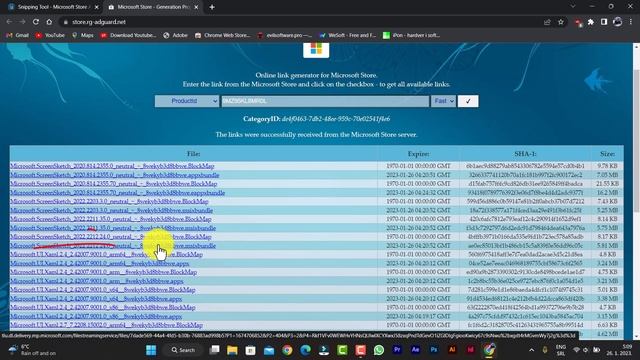Click the taskbar Search box

click(x=183, y=350)
